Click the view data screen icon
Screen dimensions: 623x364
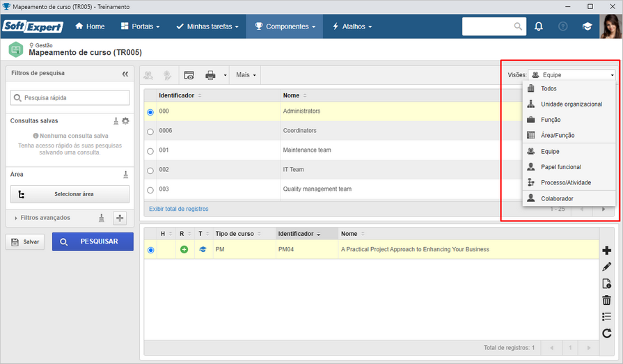coord(189,75)
